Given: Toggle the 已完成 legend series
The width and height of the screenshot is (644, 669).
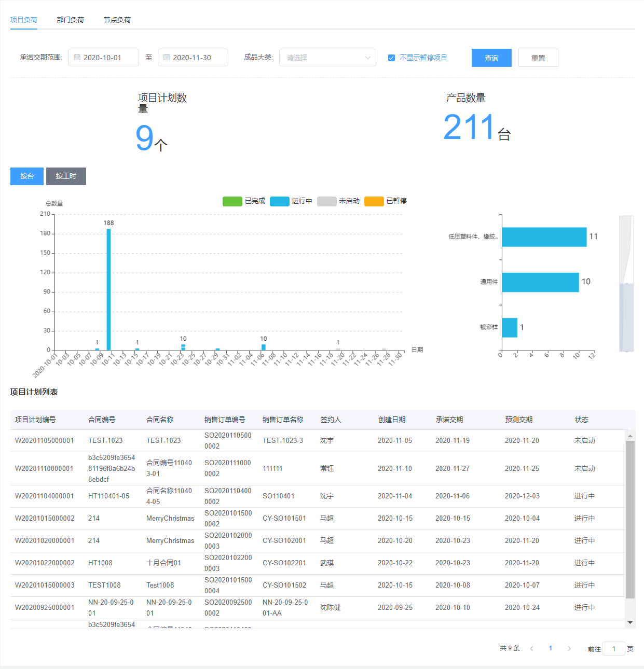Looking at the screenshot, I should 232,201.
